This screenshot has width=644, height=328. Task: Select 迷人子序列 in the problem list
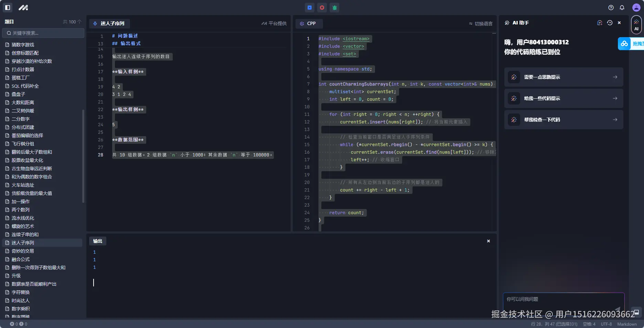tap(42, 243)
